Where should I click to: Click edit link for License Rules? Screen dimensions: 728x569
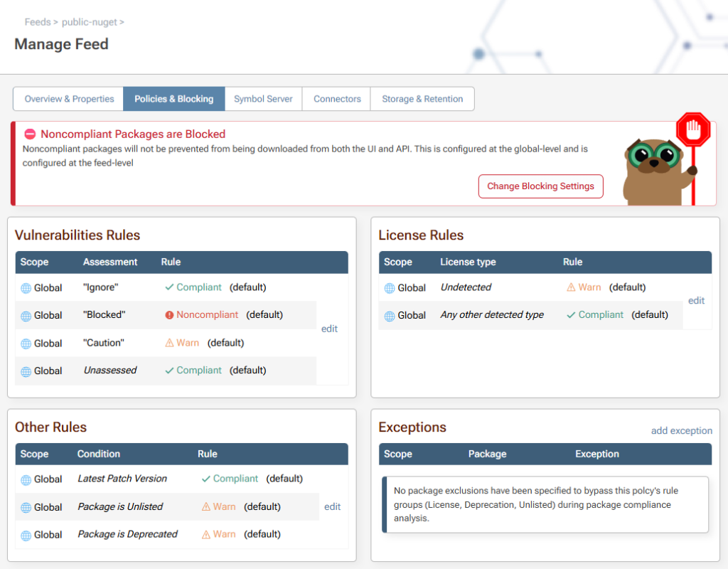(696, 301)
